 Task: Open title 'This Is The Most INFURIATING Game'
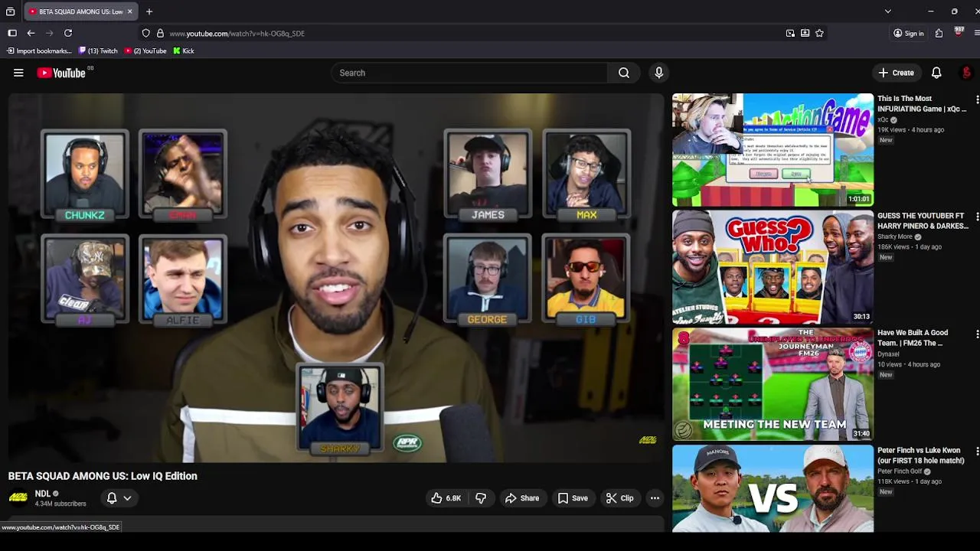[922, 103]
